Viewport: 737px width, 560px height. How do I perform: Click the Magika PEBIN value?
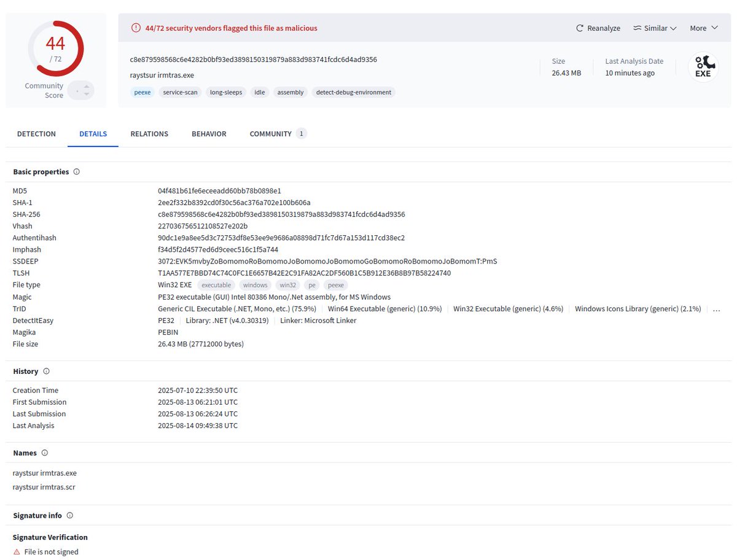tap(168, 332)
